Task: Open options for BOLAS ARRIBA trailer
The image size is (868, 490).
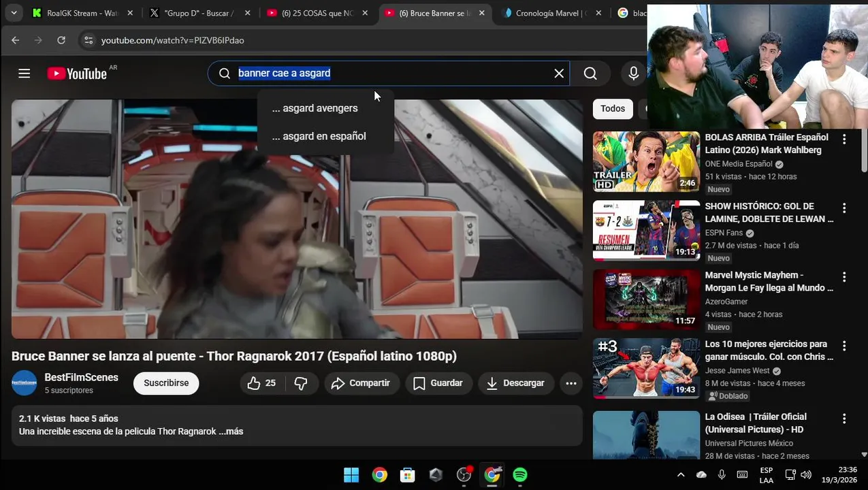Action: (x=844, y=139)
